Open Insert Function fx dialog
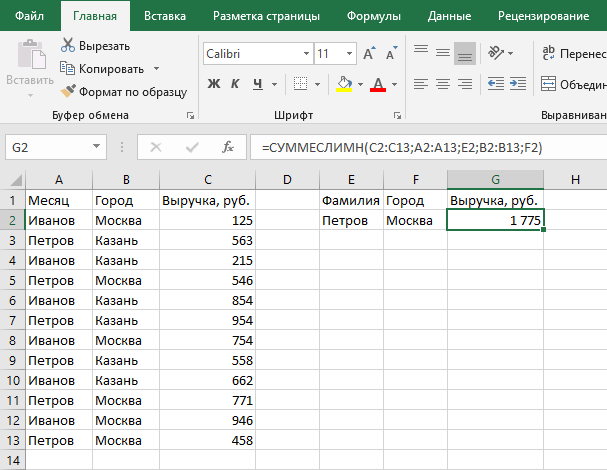 coord(228,148)
